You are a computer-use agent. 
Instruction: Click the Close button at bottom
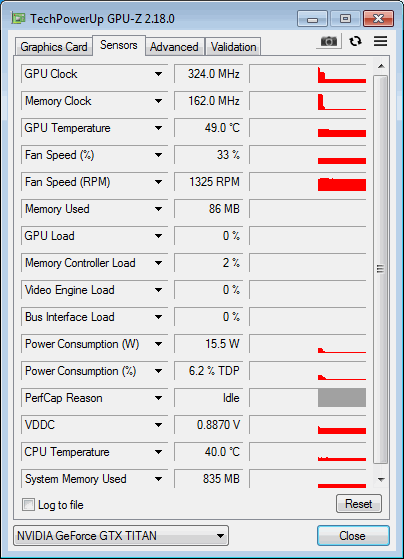coord(353,536)
